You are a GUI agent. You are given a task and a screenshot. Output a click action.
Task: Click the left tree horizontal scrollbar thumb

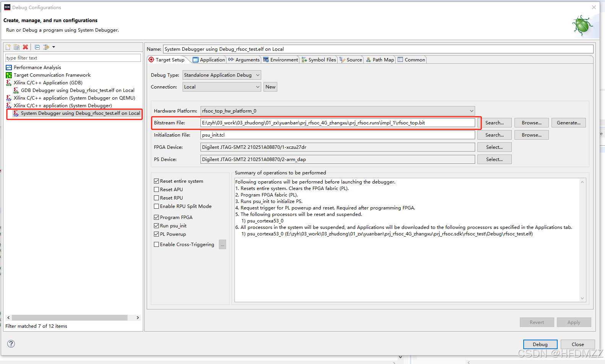click(x=70, y=318)
